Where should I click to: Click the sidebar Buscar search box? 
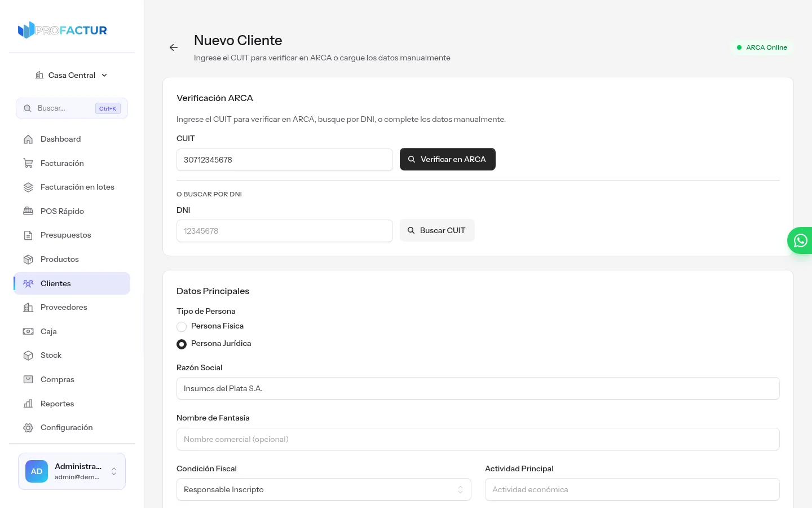72,108
